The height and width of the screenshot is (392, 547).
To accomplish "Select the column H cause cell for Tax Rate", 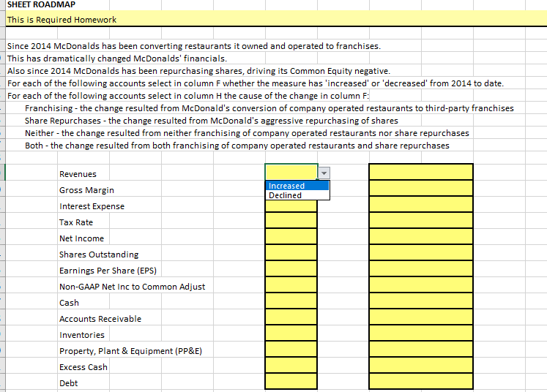I will pyautogui.click(x=421, y=221).
